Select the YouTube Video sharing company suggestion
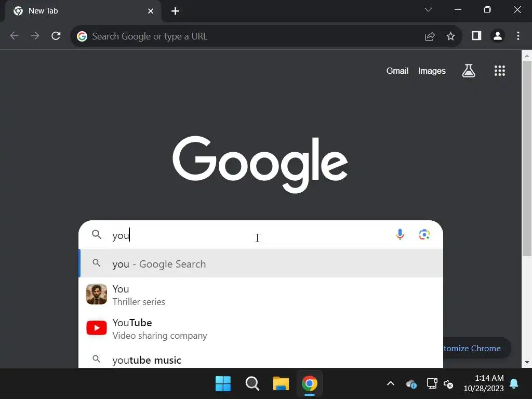 point(261,328)
